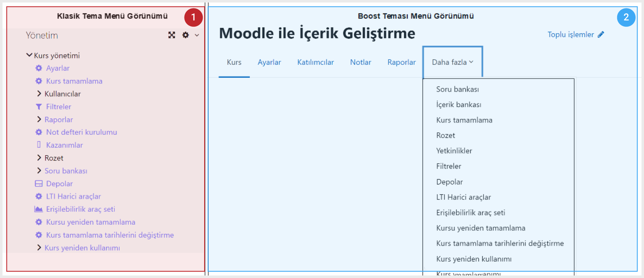Open Kurs tamamlama link in classic sidebar

pyautogui.click(x=74, y=81)
